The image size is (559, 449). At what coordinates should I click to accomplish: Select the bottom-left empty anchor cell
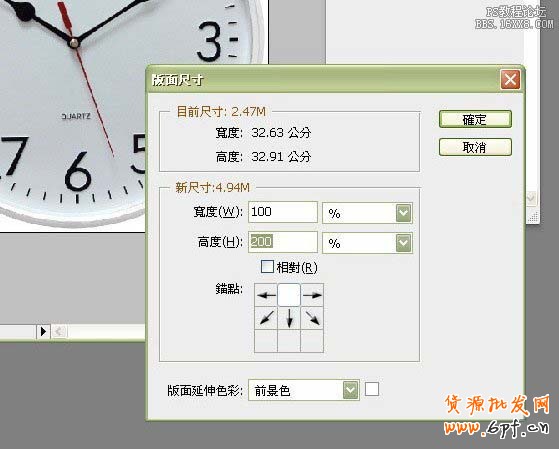(x=266, y=341)
